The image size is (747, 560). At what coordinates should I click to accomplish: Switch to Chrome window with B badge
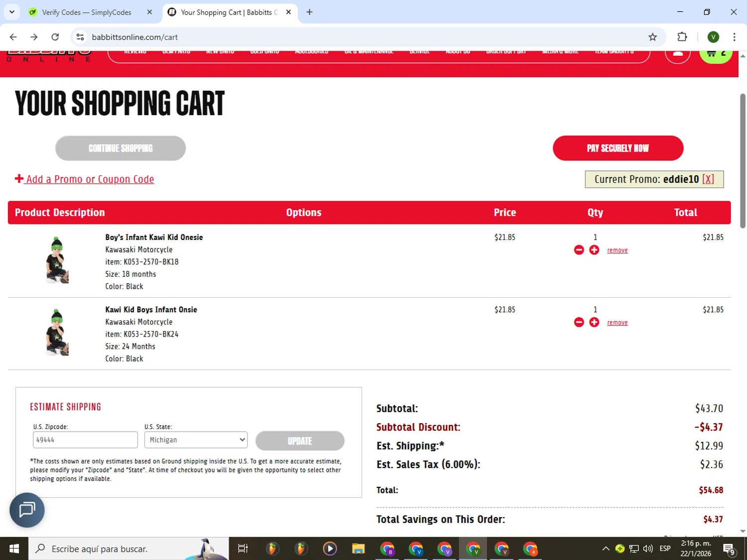point(387,549)
